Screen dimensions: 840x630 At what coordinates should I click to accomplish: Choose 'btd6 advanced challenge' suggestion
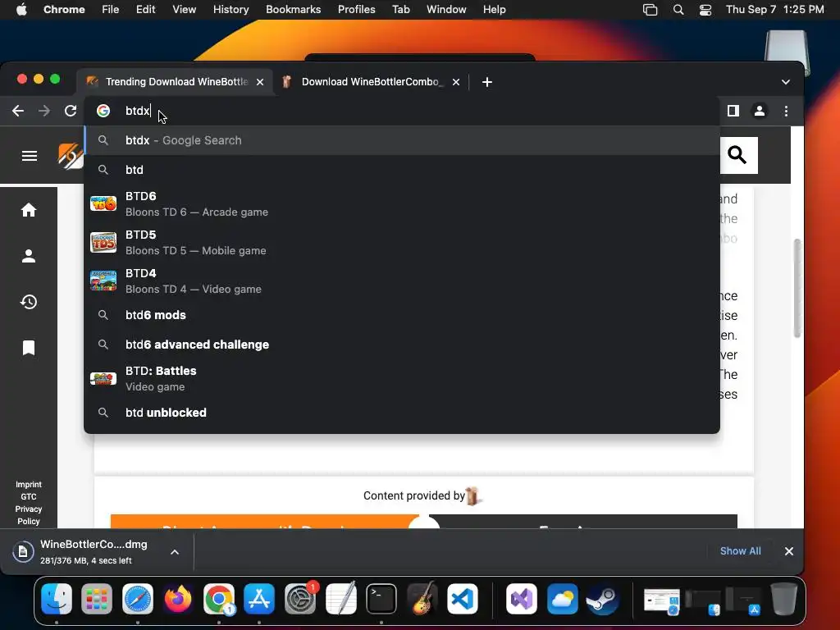402,345
